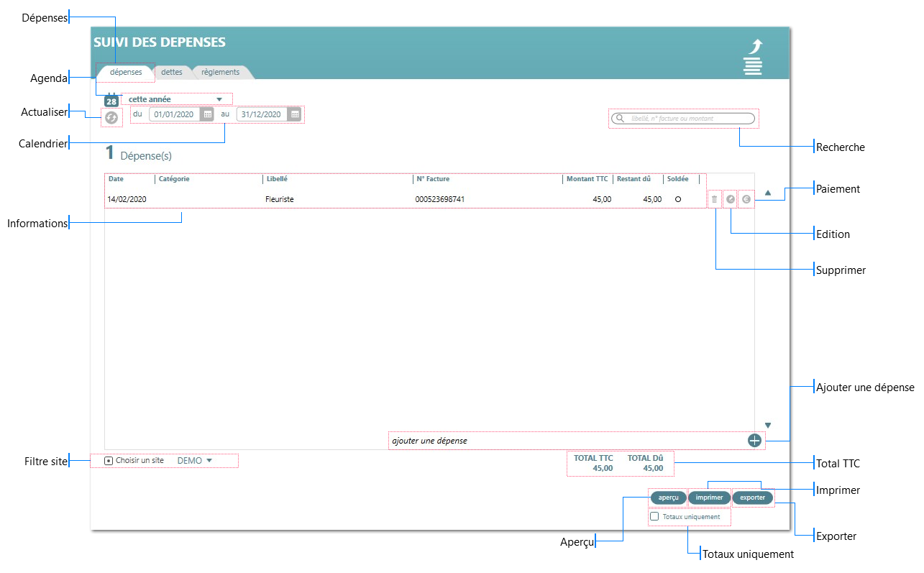Screen dimensions: 924x573
Task: Select the date cell 14/02/2020
Action: (x=127, y=199)
